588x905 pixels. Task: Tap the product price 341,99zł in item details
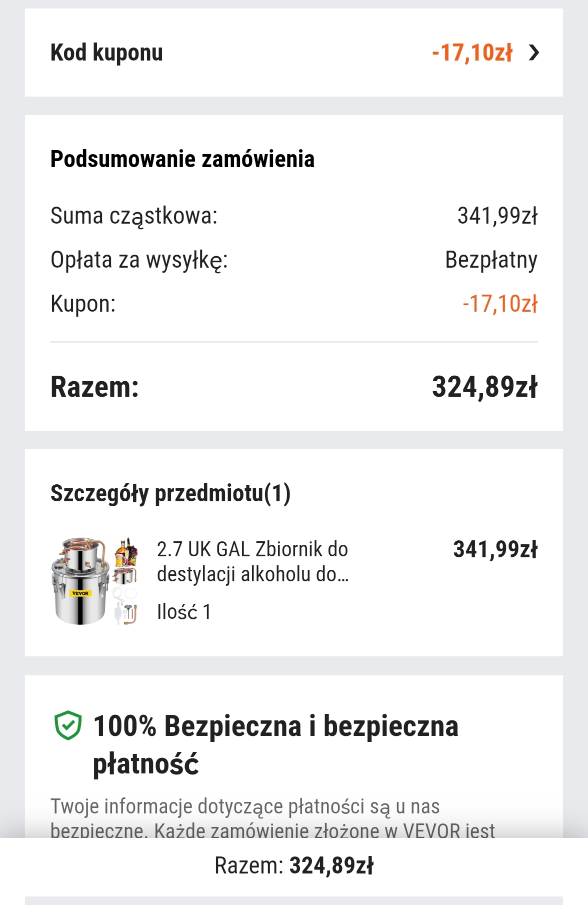(495, 549)
